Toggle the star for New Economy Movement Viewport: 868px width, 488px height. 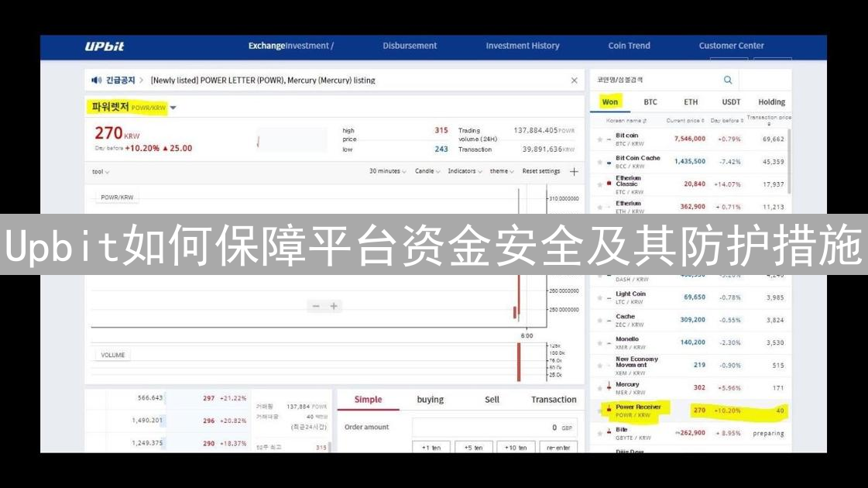click(x=599, y=366)
